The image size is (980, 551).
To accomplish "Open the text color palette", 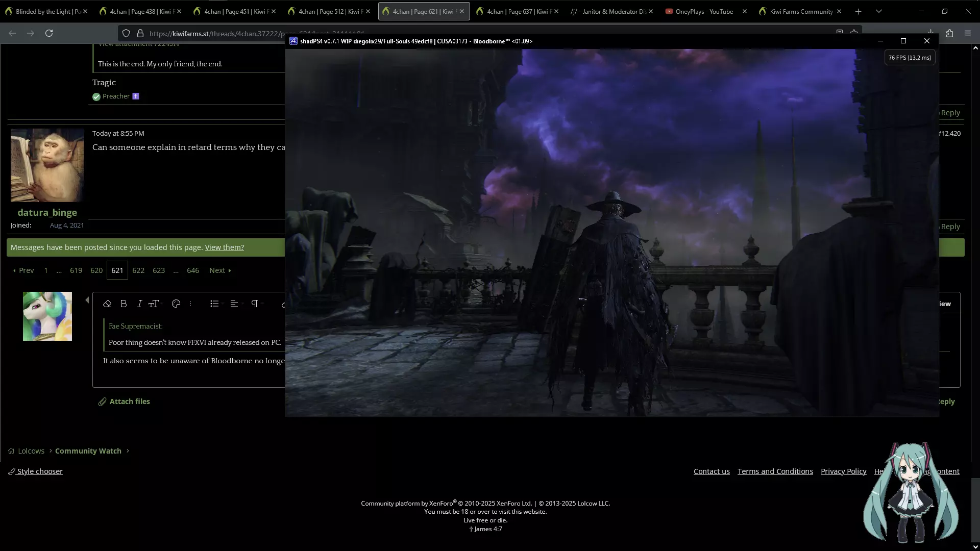I will (176, 304).
